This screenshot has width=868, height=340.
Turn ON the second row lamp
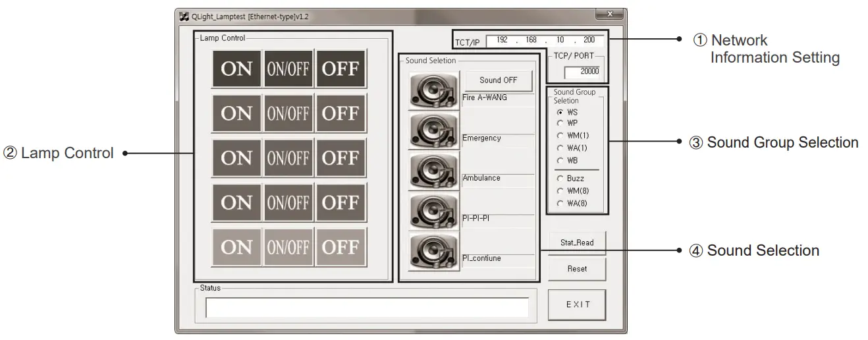coord(236,113)
